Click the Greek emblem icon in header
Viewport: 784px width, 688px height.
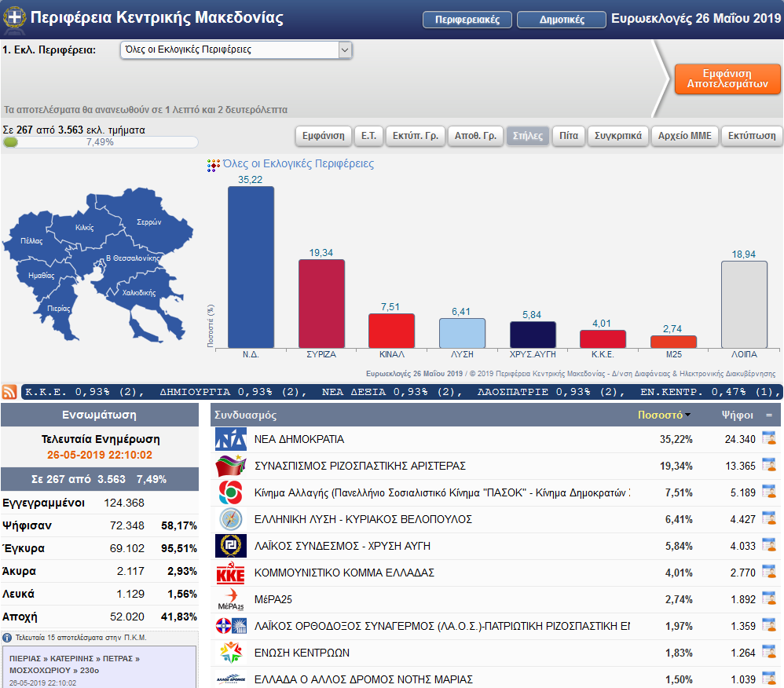[14, 17]
